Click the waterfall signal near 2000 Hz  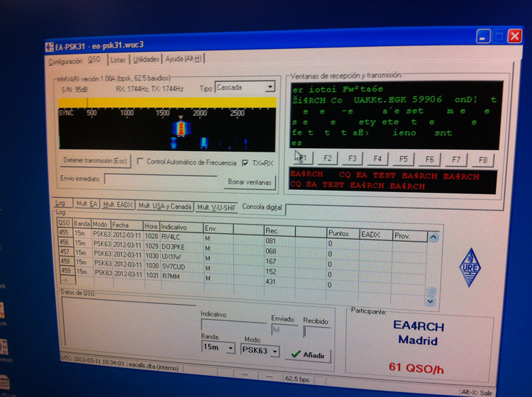tap(204, 142)
